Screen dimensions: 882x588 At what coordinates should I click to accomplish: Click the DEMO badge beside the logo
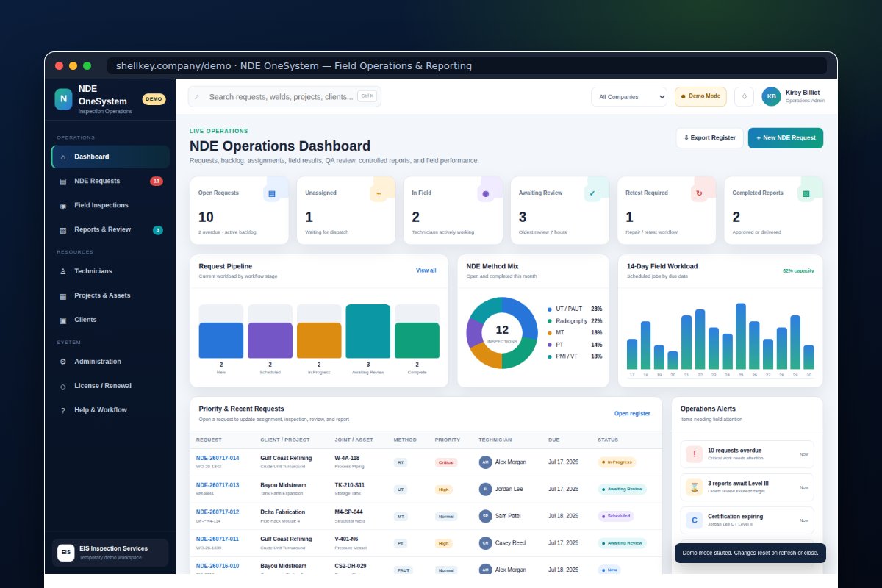click(x=154, y=99)
